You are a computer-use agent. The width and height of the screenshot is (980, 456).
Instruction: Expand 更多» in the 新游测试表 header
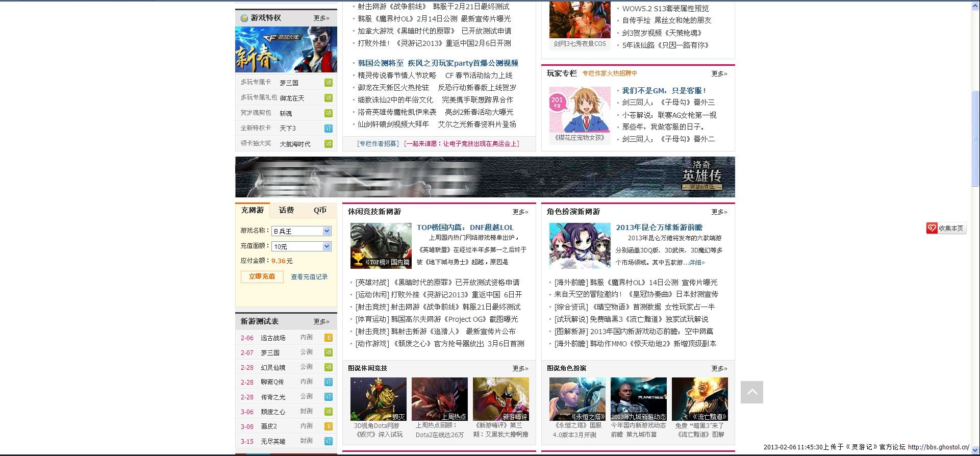point(321,322)
